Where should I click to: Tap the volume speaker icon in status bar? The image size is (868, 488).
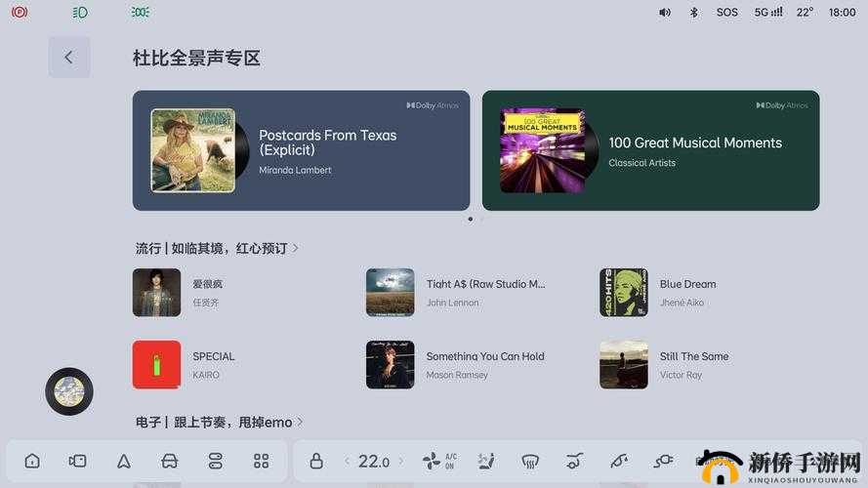665,12
